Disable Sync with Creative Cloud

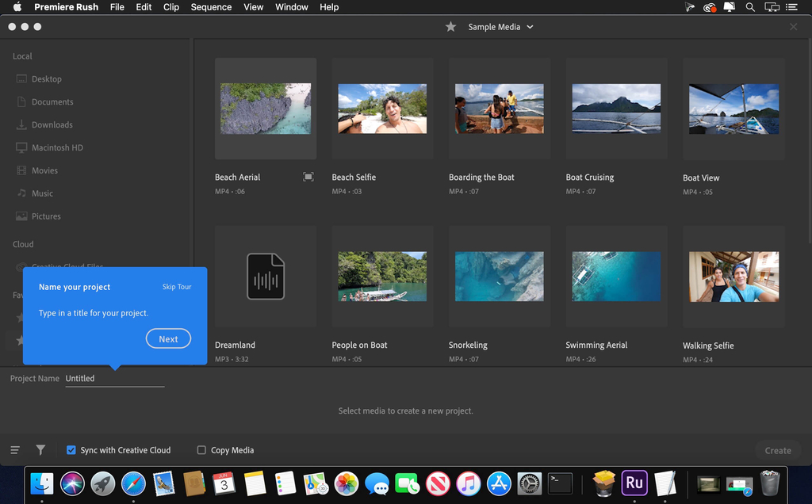tap(71, 449)
